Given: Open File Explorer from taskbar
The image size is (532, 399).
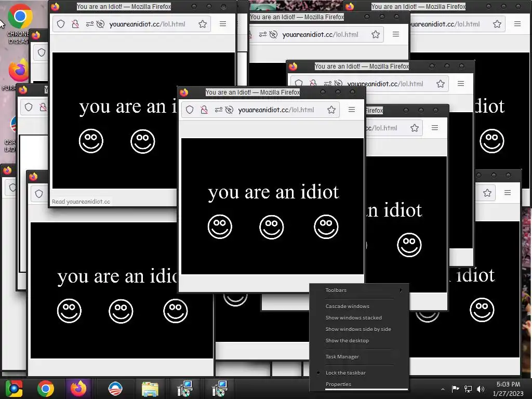Looking at the screenshot, I should click(x=150, y=389).
